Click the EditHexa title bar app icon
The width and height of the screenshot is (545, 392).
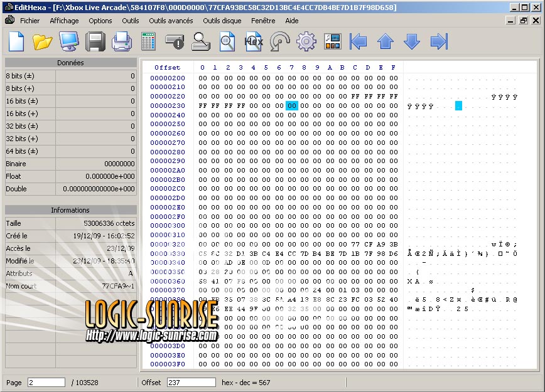click(9, 7)
